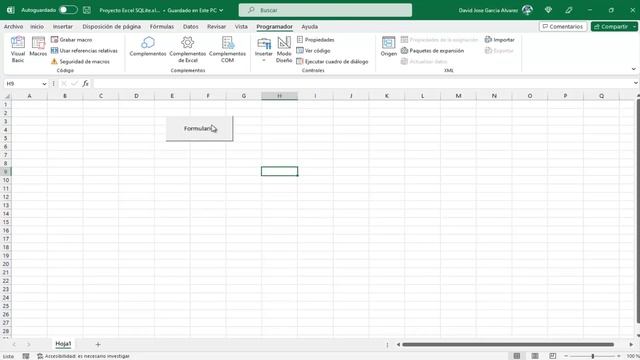
Task: Expand the Compartir dropdown arrow
Action: pyautogui.click(x=634, y=27)
